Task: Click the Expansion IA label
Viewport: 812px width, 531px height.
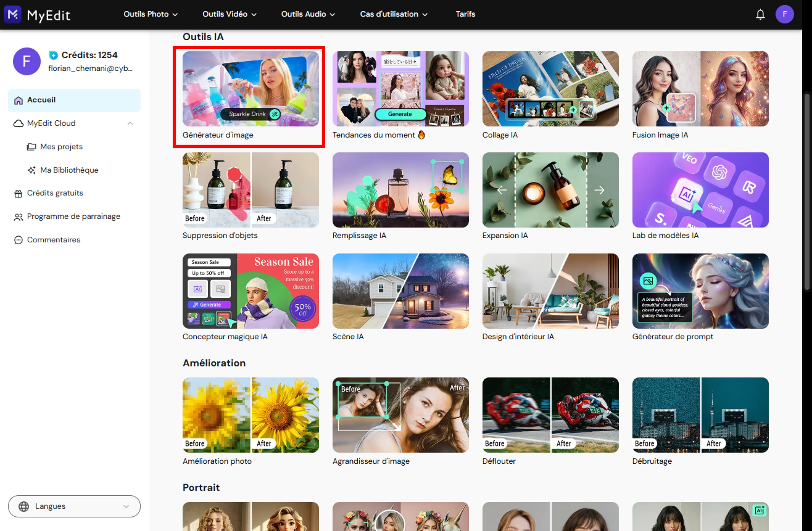Action: coord(505,236)
